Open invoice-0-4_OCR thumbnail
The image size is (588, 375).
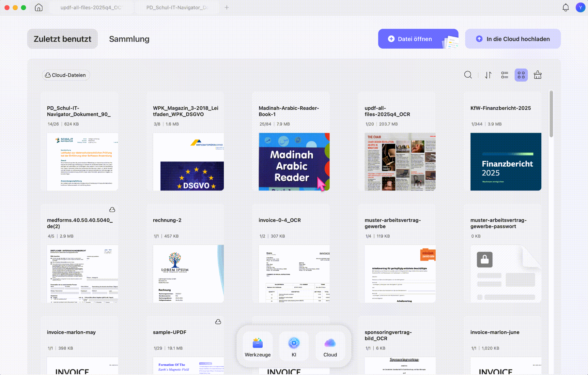(294, 274)
